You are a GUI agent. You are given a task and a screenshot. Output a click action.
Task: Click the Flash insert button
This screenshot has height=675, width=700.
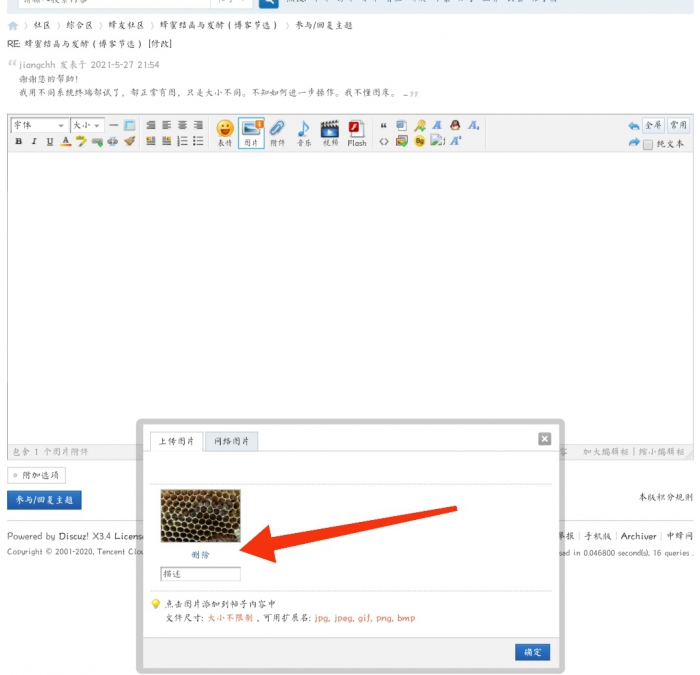[x=357, y=133]
